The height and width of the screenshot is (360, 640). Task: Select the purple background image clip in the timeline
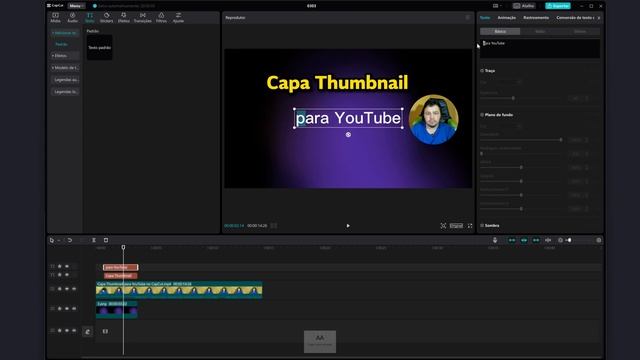[117, 310]
